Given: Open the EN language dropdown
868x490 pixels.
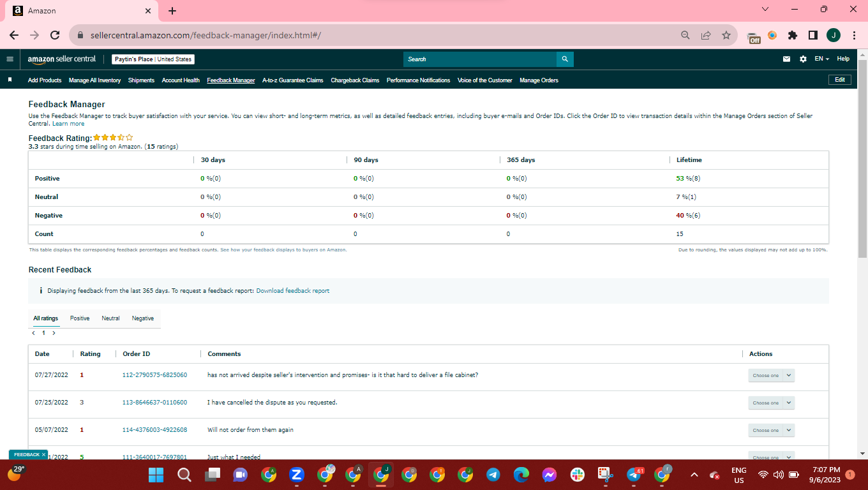Looking at the screenshot, I should 822,59.
